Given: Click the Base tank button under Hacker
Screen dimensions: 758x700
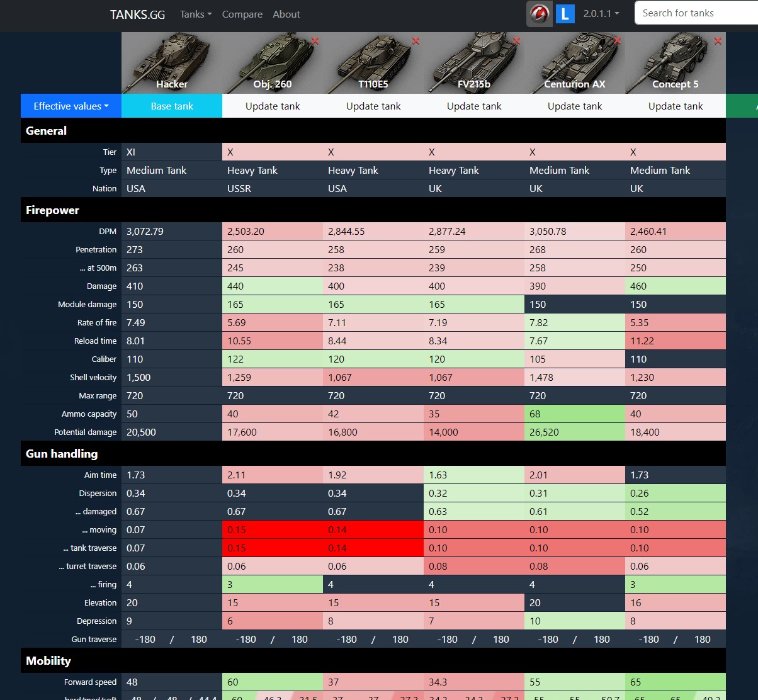Looking at the screenshot, I should [172, 106].
